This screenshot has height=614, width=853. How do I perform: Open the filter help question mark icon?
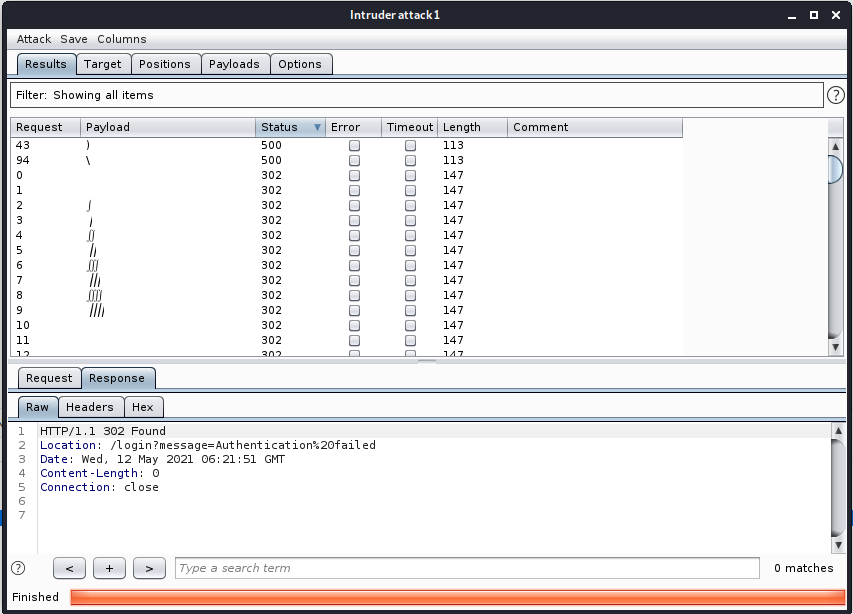pos(837,95)
